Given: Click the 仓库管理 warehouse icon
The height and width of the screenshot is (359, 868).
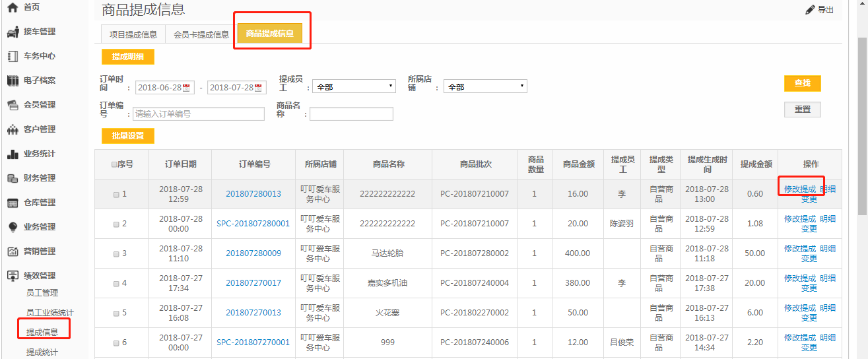Looking at the screenshot, I should 12,203.
